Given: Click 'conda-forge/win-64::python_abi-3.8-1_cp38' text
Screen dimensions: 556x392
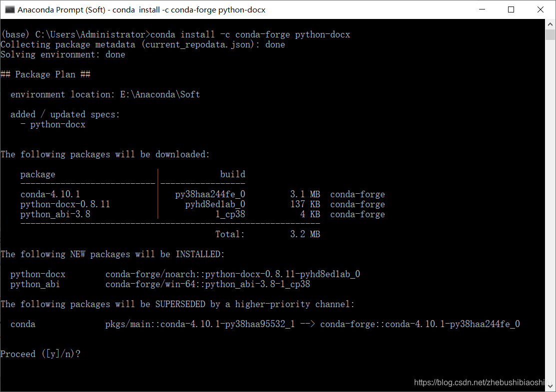Looking at the screenshot, I should [208, 284].
